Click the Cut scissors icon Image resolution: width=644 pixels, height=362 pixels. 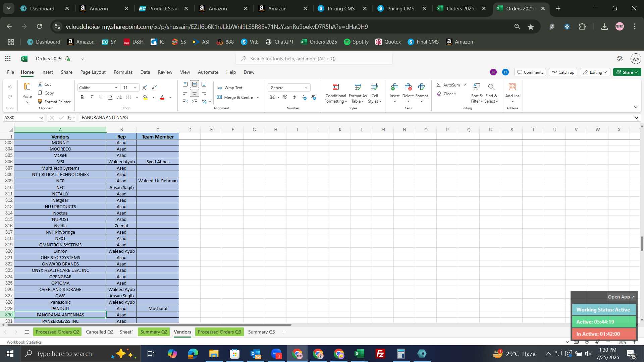point(40,84)
